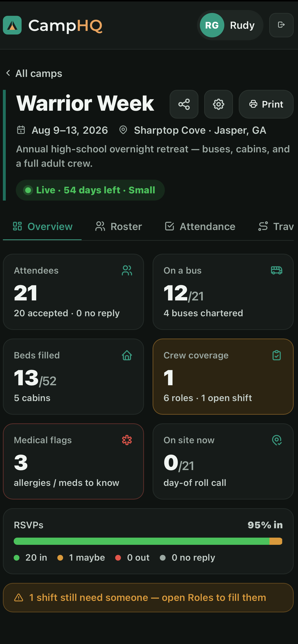Image resolution: width=298 pixels, height=644 pixels.
Task: Click the log out icon button
Action: 281,25
